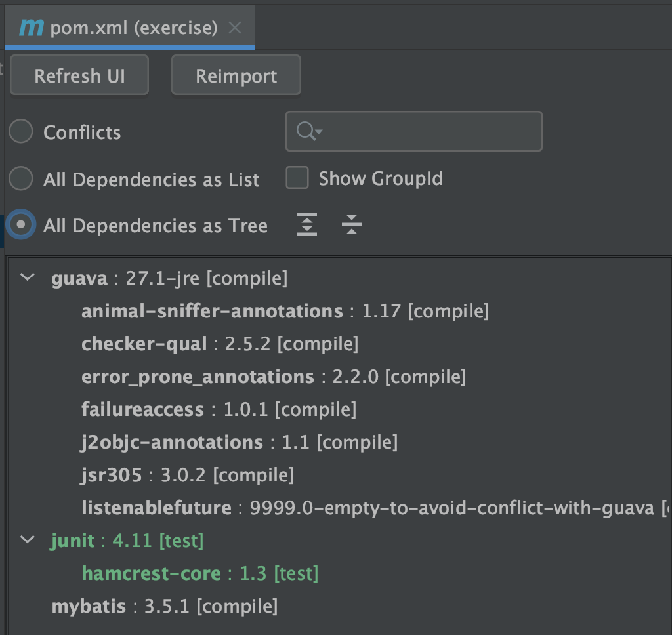Select the hamcrest-core test dependency
The image size is (672, 635).
click(x=199, y=573)
